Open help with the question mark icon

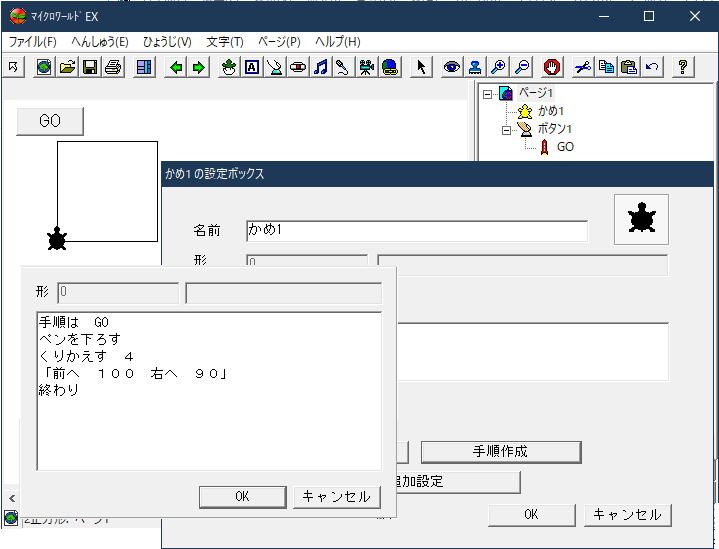pos(683,67)
